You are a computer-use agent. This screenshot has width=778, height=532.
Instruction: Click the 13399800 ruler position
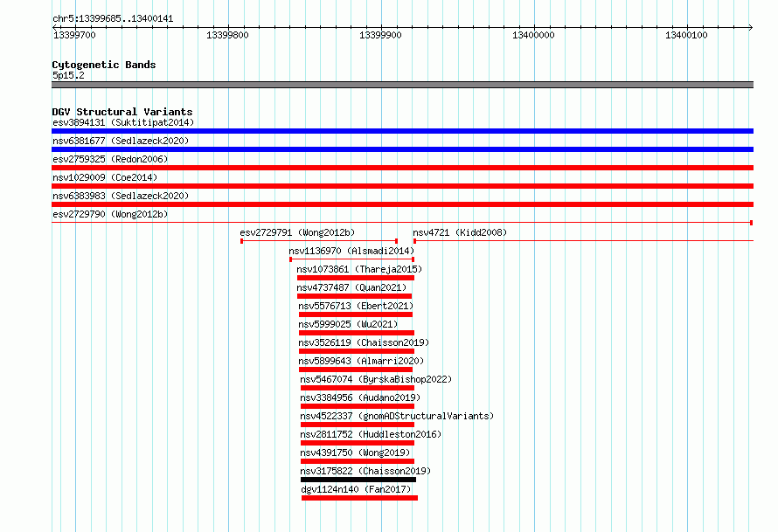[x=227, y=35]
